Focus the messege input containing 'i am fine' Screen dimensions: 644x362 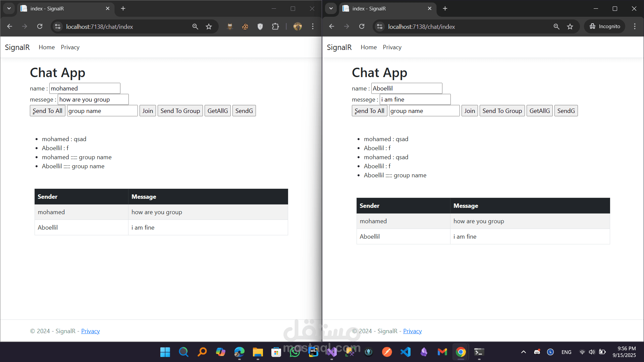(415, 100)
